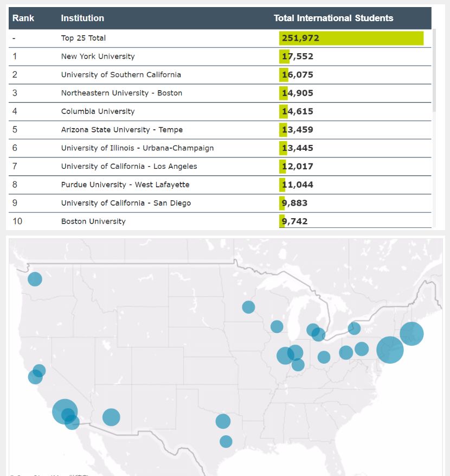Click the table's vertical scrollbar thumb
The width and height of the screenshot is (450, 476).
(434, 71)
